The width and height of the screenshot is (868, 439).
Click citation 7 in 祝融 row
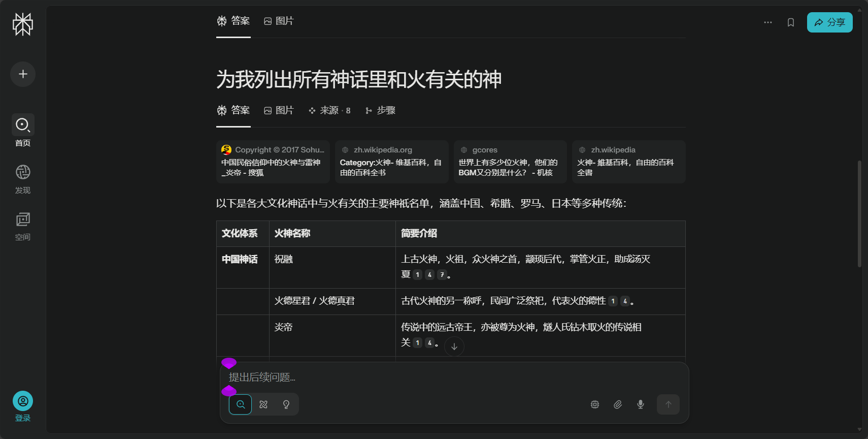[x=442, y=275]
